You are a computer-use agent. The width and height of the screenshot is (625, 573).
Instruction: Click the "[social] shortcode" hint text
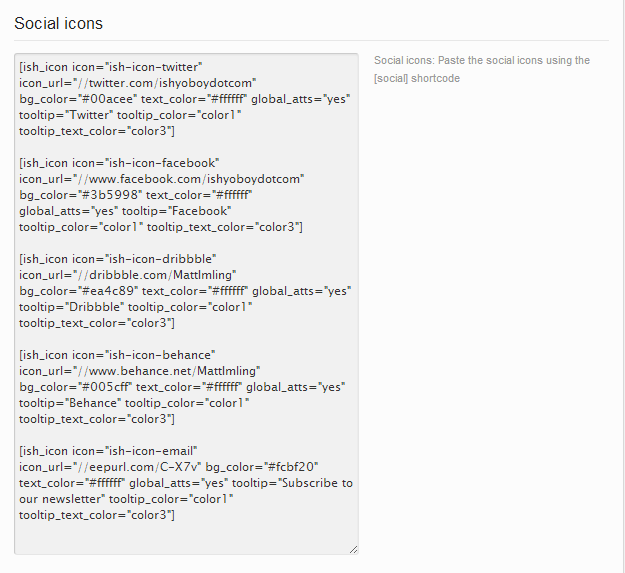pyautogui.click(x=417, y=78)
